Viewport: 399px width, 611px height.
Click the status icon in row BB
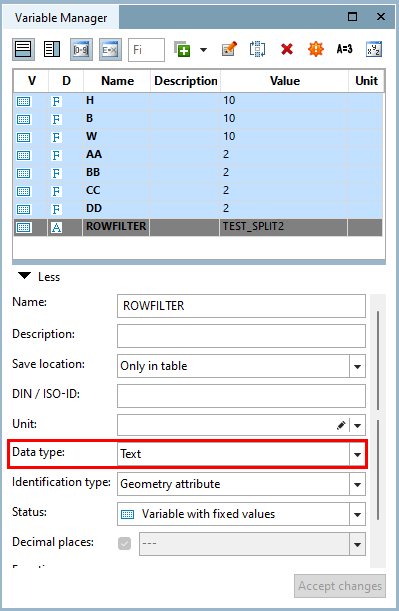coord(23,173)
